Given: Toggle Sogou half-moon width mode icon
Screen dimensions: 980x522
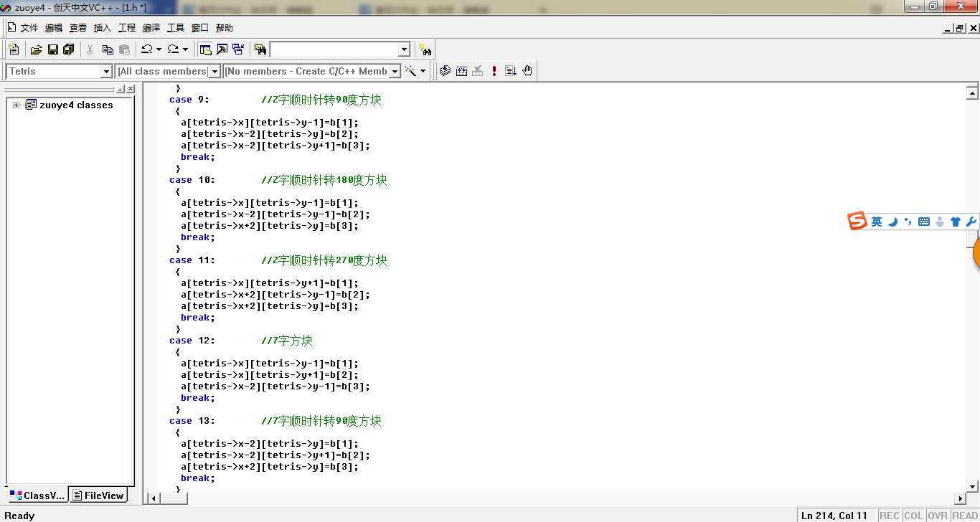Looking at the screenshot, I should click(892, 222).
